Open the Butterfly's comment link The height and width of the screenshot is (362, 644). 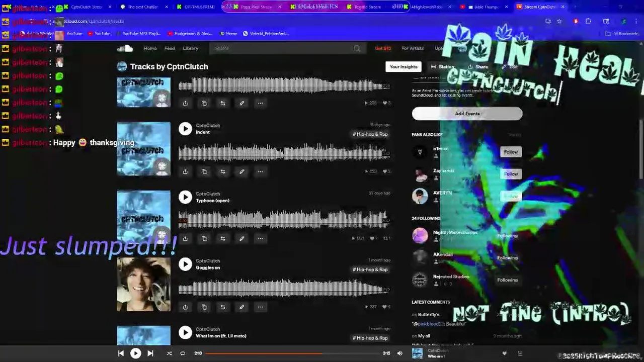[x=429, y=315]
